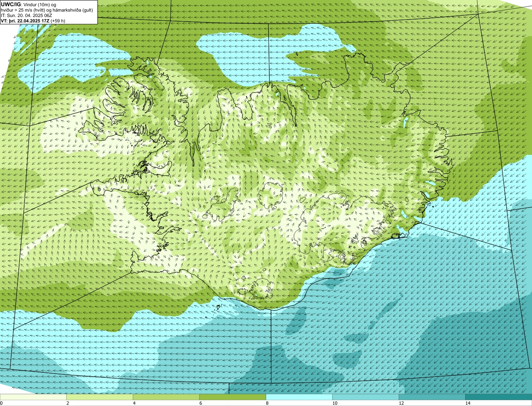
Task: Click the medium green 4–6 m/s legend swatch
Action: coord(166,397)
